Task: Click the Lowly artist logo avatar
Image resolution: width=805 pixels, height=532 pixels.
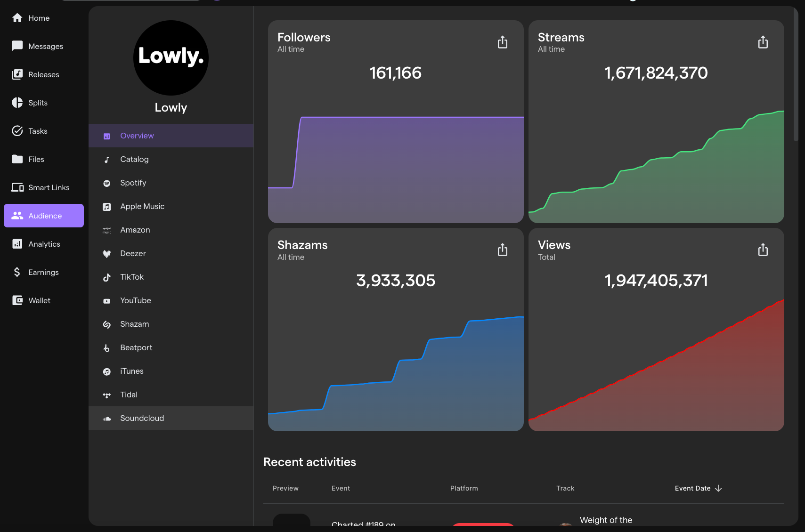Action: 171,58
